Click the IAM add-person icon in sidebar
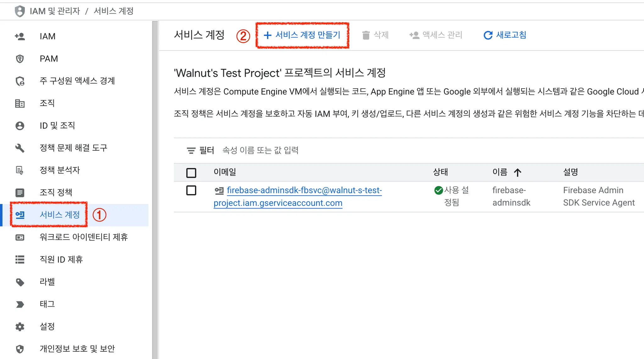The width and height of the screenshot is (644, 359). click(20, 36)
